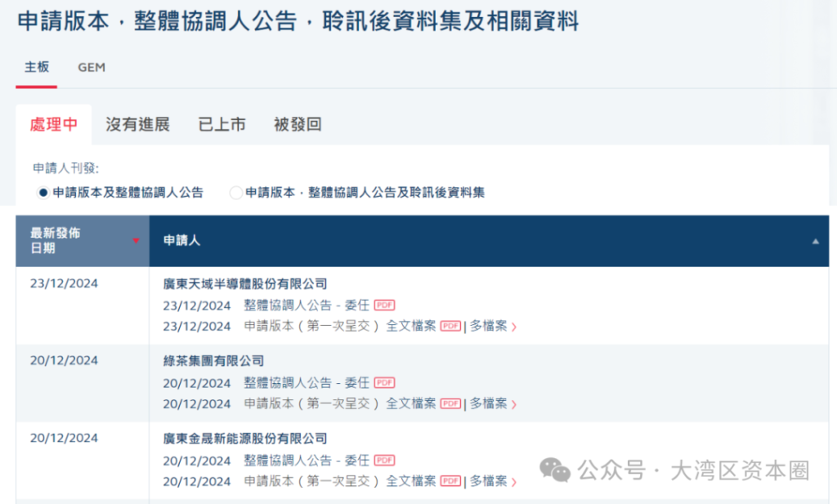Image resolution: width=837 pixels, height=504 pixels.
Task: Open 整體協調人公告 - 委任 link for 廣東金晟新能源
Action: pos(307,460)
